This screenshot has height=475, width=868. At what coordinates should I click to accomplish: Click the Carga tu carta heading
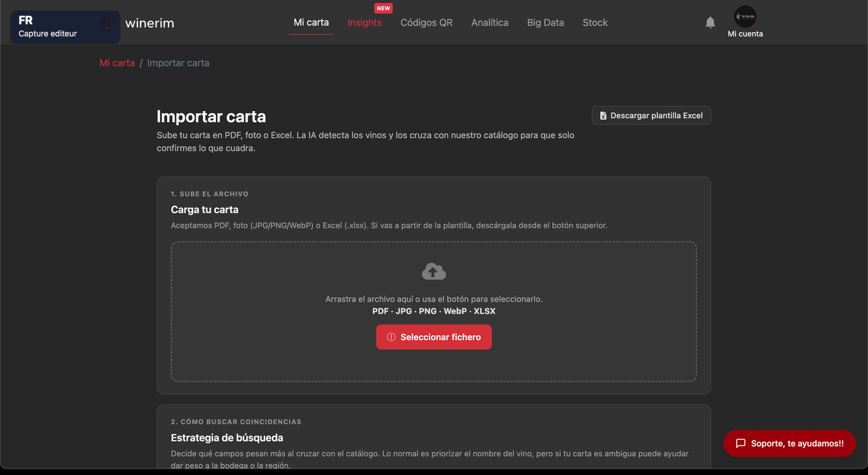click(204, 210)
